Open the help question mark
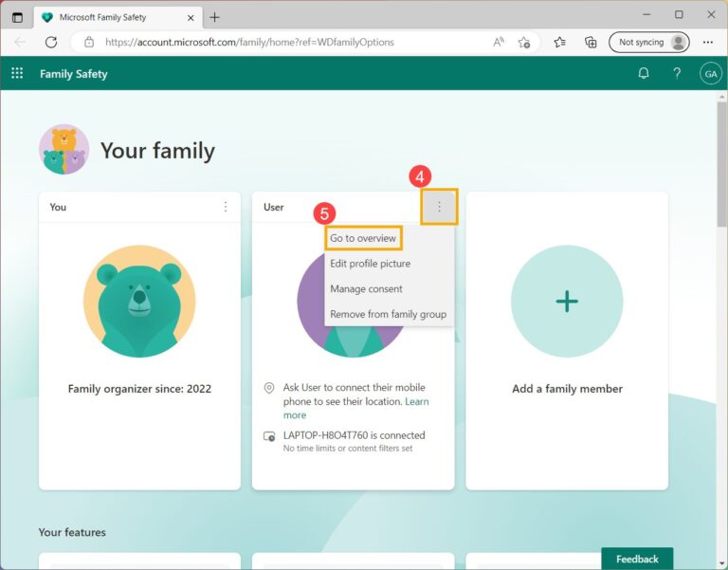The width and height of the screenshot is (728, 570). (677, 73)
